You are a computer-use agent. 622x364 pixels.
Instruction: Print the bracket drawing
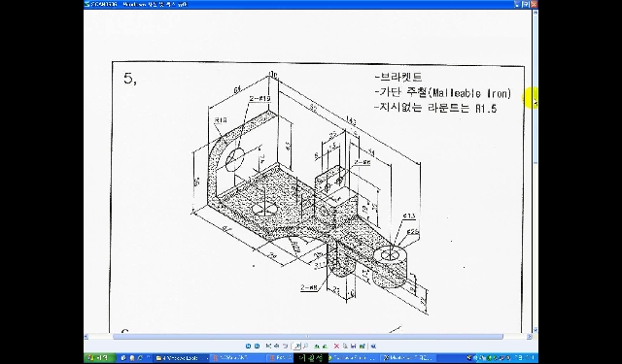pyautogui.click(x=345, y=347)
